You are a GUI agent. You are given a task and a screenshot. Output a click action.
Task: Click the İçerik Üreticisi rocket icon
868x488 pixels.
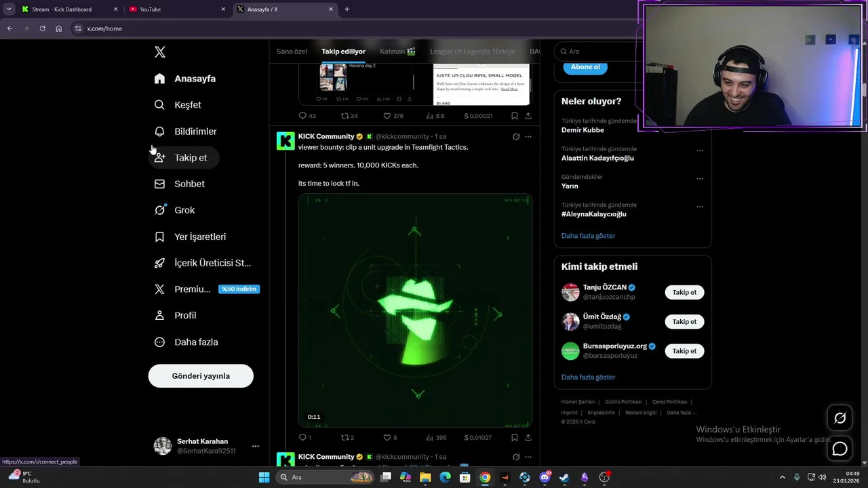(x=159, y=263)
